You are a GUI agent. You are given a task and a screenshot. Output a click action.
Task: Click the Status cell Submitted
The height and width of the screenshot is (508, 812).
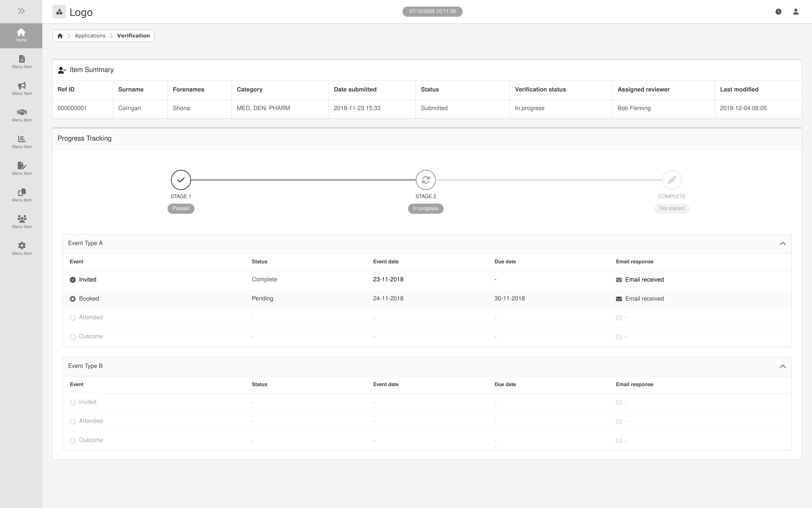[434, 108]
